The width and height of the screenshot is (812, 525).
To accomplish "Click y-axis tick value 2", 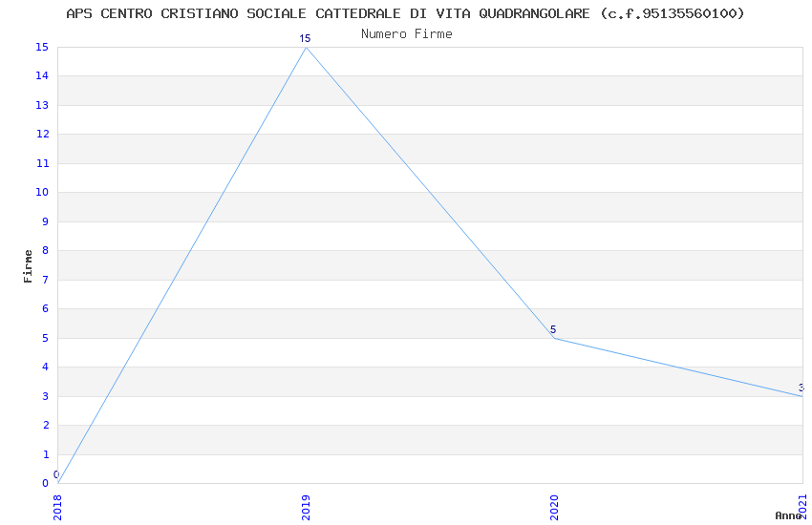I will pos(46,425).
